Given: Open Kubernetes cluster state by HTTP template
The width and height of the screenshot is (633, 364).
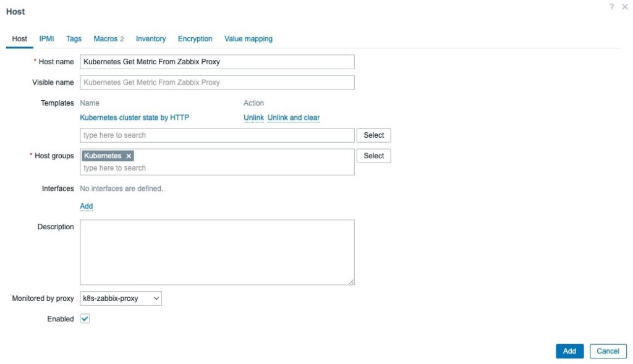Looking at the screenshot, I should (x=134, y=117).
